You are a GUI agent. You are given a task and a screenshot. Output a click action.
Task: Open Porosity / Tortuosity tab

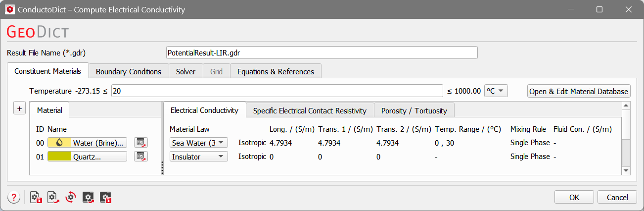point(414,110)
